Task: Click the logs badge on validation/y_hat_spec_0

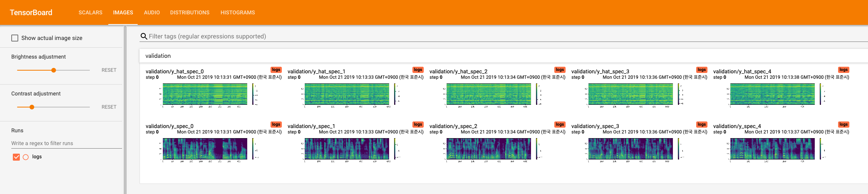Action: [276, 70]
